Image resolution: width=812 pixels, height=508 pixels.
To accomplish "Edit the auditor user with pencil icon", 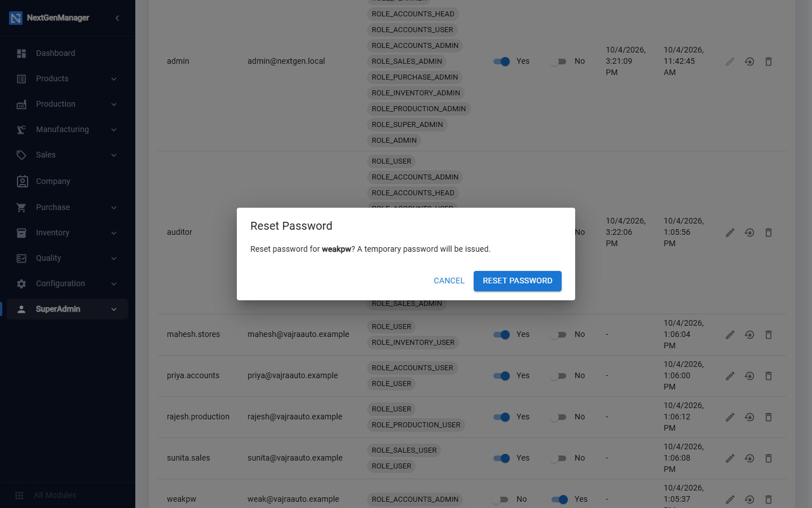I will click(x=730, y=233).
